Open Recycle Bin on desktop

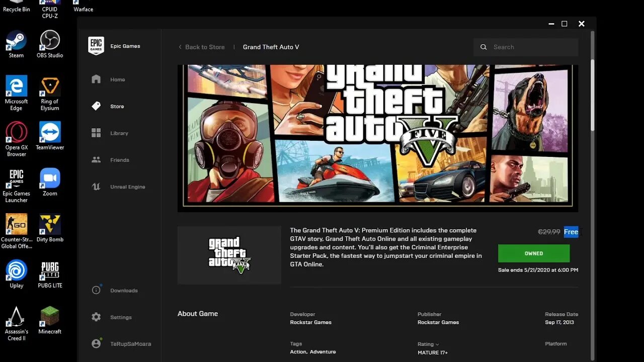[16, 7]
